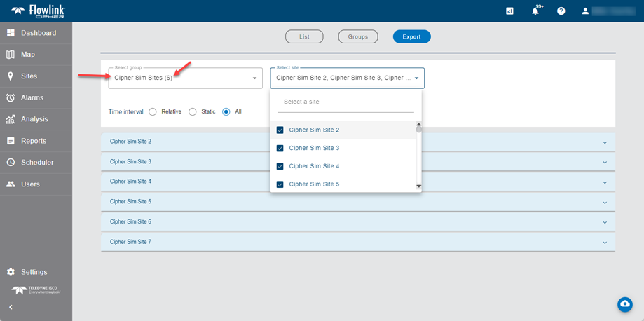Uncheck Cipher Sim Site 4 checkbox
Image resolution: width=644 pixels, height=321 pixels.
point(280,166)
